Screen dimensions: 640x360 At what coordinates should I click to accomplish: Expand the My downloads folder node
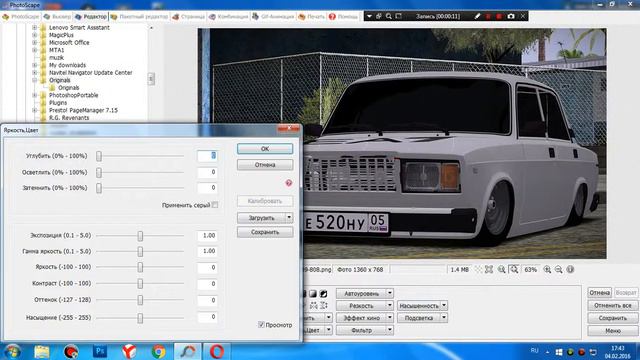pyautogui.click(x=35, y=65)
